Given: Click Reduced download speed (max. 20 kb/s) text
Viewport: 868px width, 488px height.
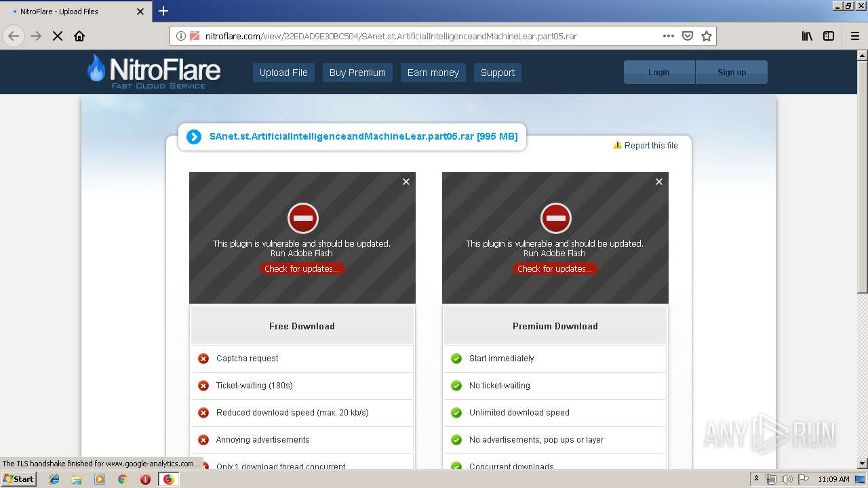Looking at the screenshot, I should (x=292, y=413).
